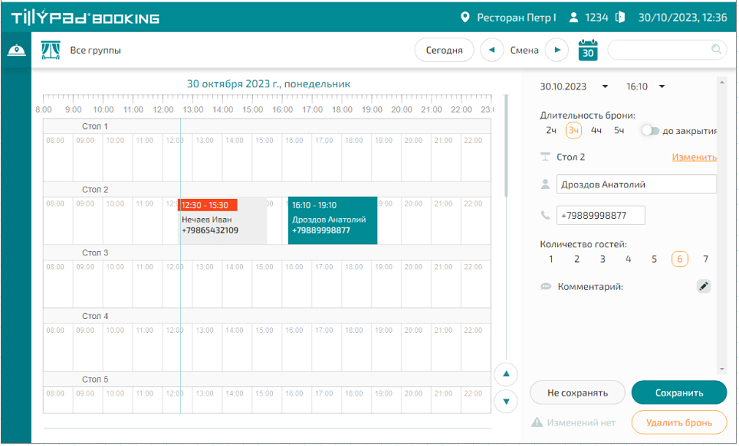Select guest count 4

pos(628,259)
